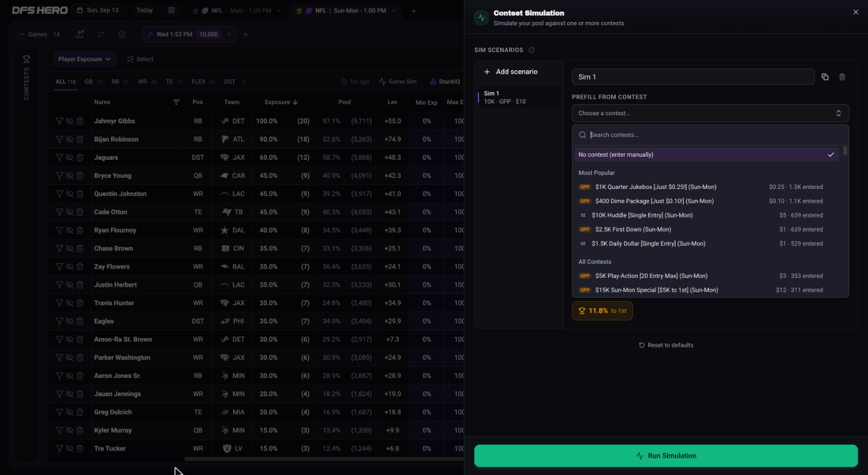The height and width of the screenshot is (475, 868).
Task: Add a new slate tab with plus icon
Action: click(x=414, y=11)
